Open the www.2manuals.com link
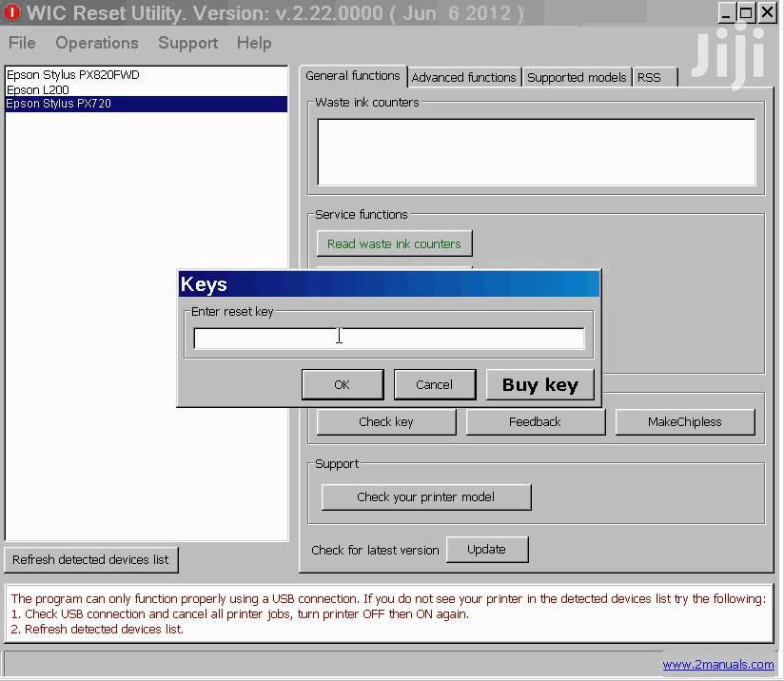 click(717, 665)
